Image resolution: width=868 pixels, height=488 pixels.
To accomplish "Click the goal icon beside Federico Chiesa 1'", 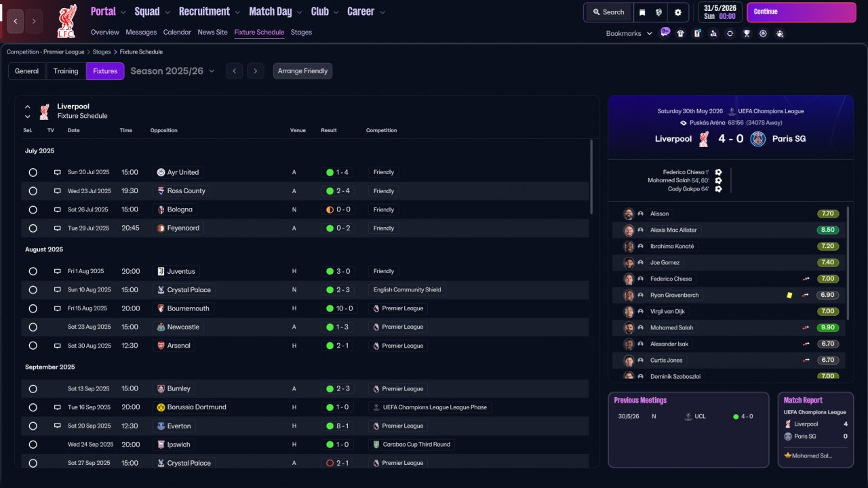I will (x=718, y=172).
